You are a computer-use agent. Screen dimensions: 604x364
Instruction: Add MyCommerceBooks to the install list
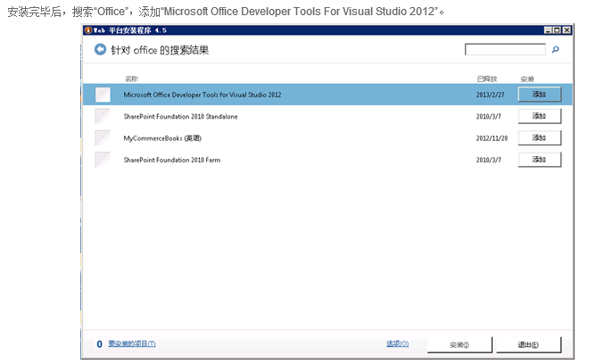click(539, 138)
